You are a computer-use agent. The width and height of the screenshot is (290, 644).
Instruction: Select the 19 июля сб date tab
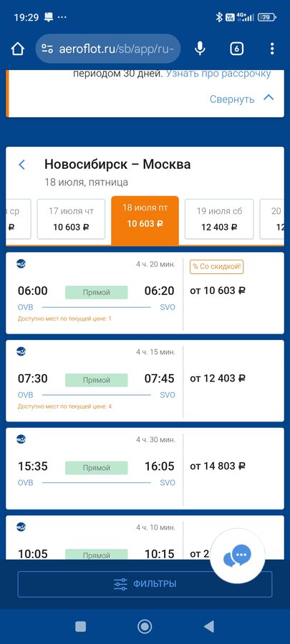tap(219, 219)
